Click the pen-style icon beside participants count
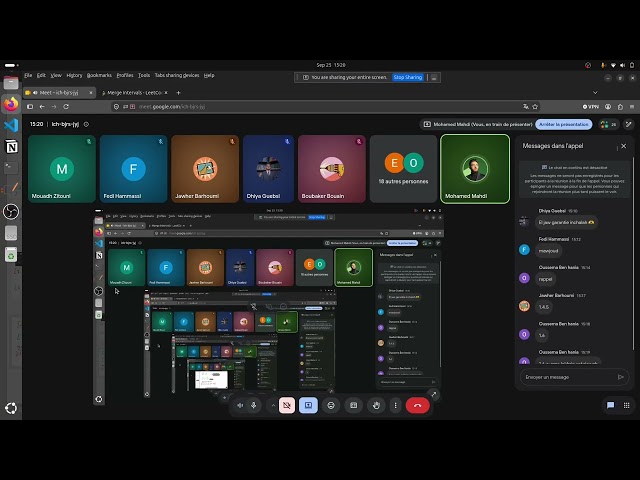Screen dimensions: 640x480 (629, 124)
